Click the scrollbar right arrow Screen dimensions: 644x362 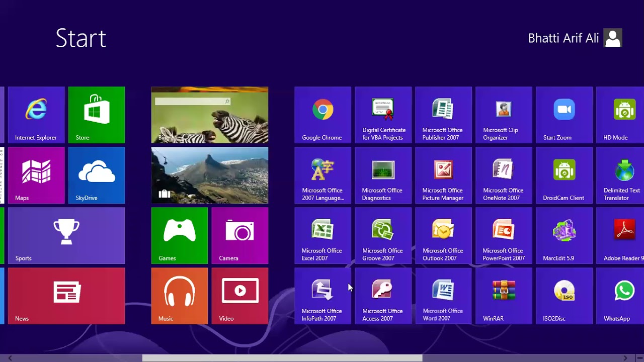click(625, 358)
